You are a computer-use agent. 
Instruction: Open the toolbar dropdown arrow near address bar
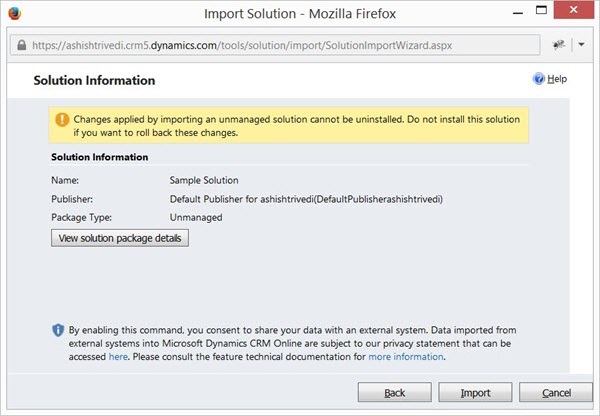pos(583,46)
